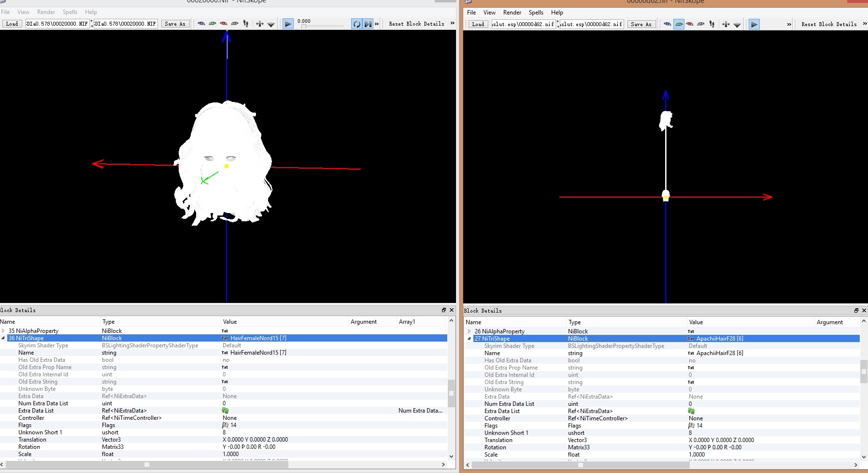Toggle green Front view in right window
This screenshot has width=868, height=473.
[x=679, y=24]
